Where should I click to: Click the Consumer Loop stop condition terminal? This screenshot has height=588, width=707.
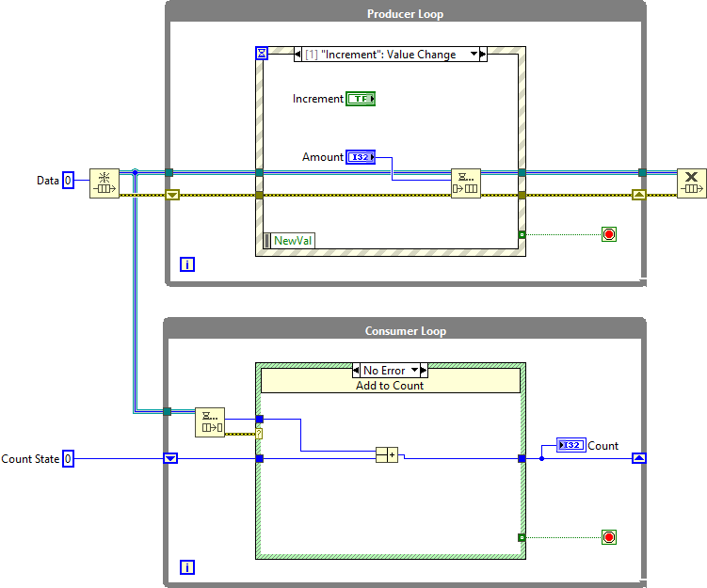[609, 537]
